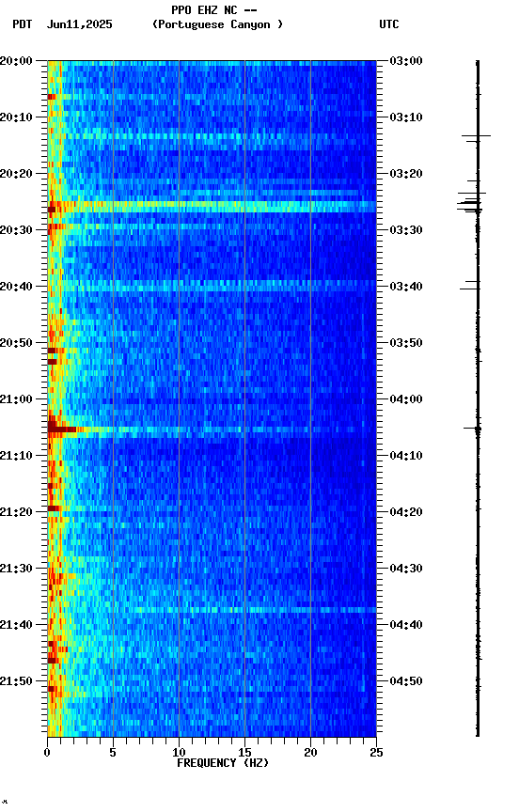Screen dimensions: 519x812
Task: Click the 10 Hz frequency tick label
Action: 179,753
